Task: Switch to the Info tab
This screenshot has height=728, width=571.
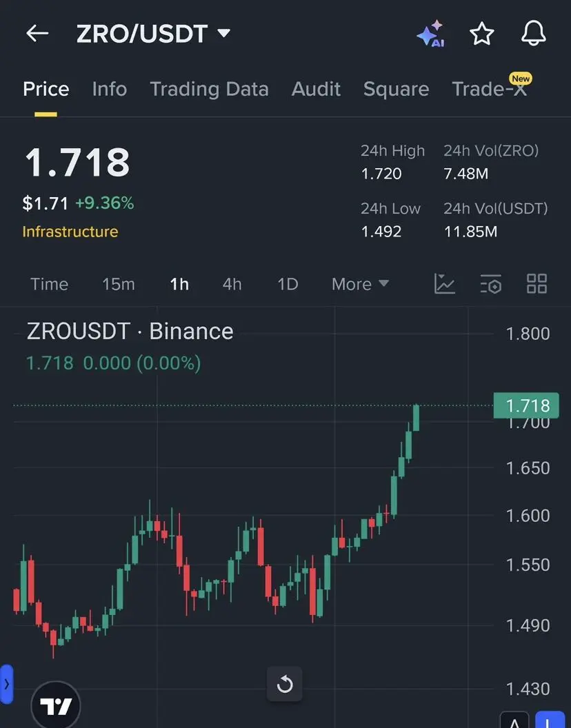Action: coord(110,89)
